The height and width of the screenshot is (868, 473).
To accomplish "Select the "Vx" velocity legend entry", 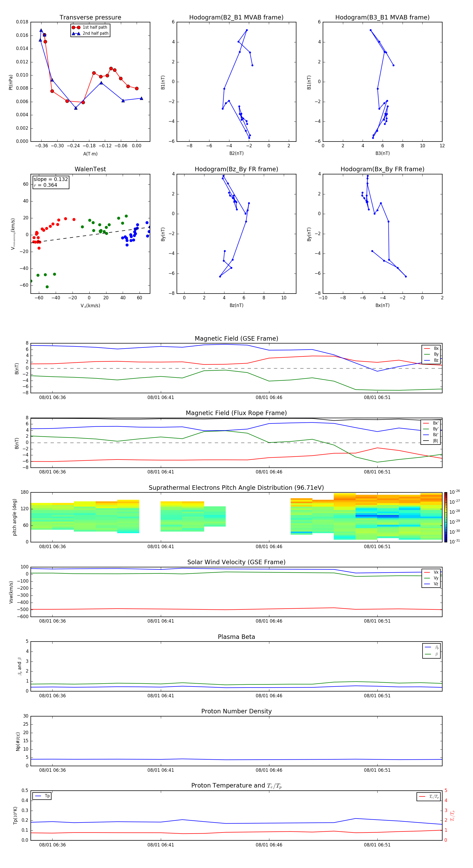I will [x=431, y=572].
